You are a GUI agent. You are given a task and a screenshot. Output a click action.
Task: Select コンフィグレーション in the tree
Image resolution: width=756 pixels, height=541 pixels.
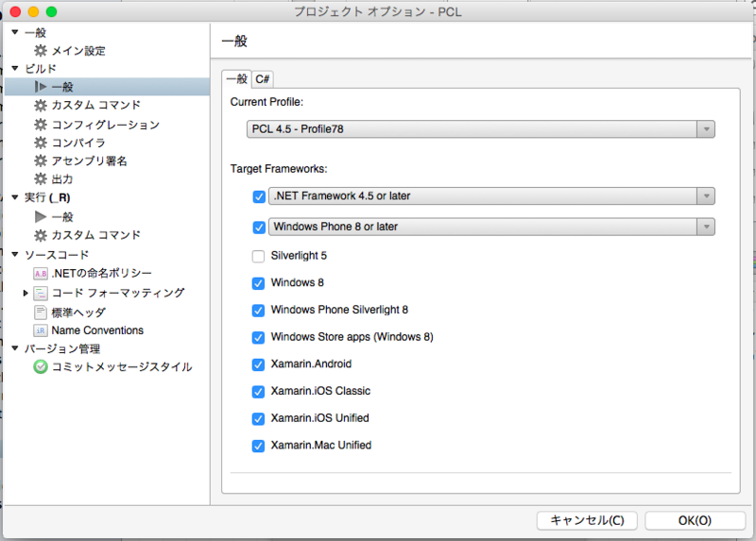(x=106, y=125)
